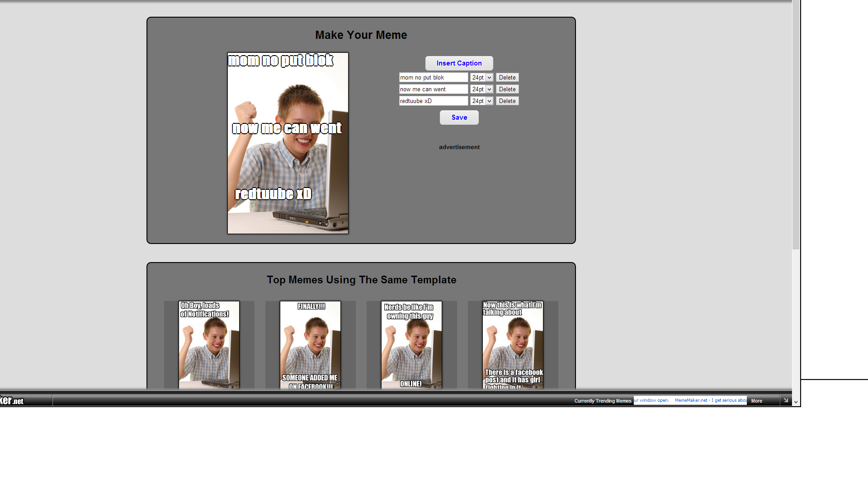The width and height of the screenshot is (868, 488).
Task: Click the MemeMaker .net logo in bottom bar
Action: pyautogui.click(x=12, y=401)
